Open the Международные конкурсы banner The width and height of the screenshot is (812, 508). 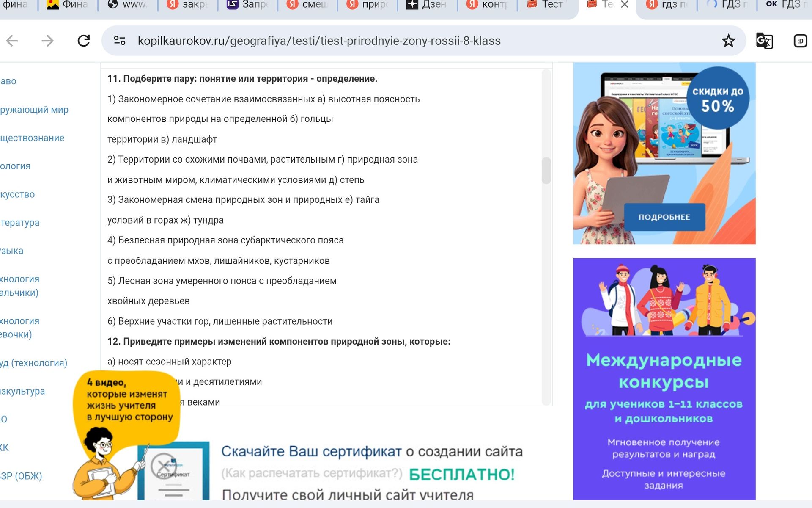tap(664, 379)
